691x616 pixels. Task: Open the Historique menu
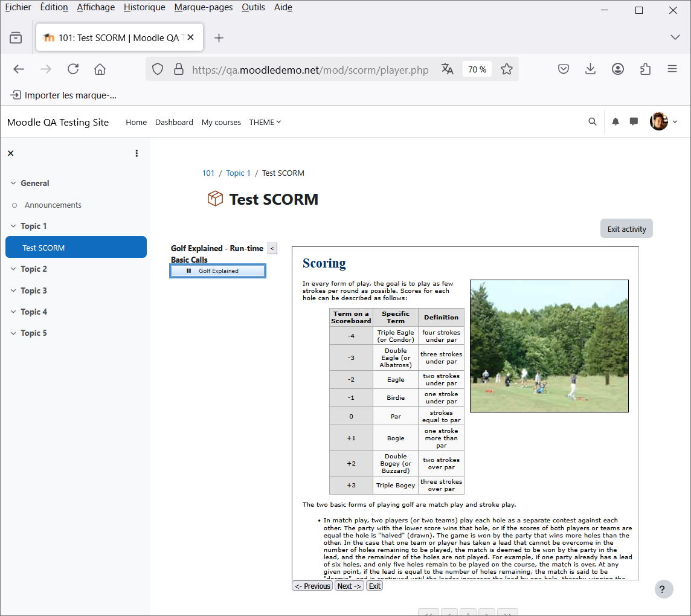click(x=144, y=7)
